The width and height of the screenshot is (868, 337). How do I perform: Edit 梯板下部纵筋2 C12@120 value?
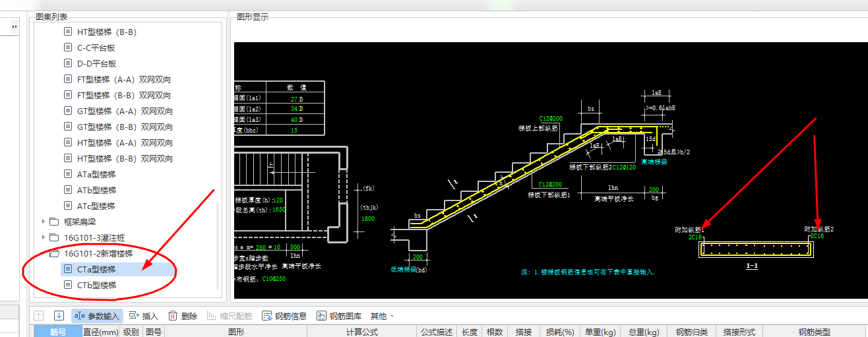click(x=624, y=167)
